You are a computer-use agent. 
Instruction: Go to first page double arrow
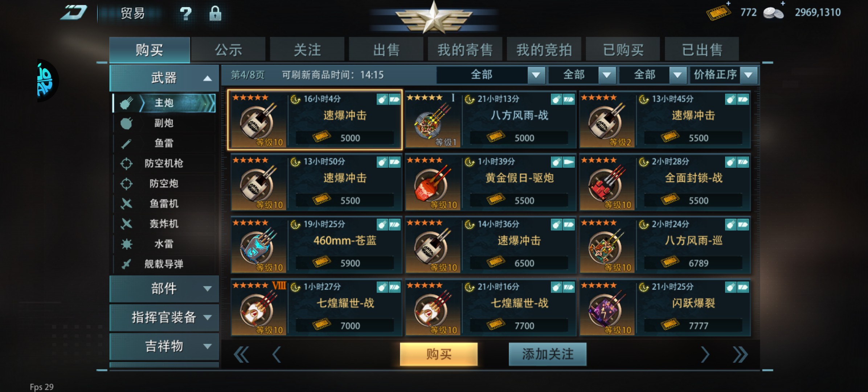tap(241, 354)
